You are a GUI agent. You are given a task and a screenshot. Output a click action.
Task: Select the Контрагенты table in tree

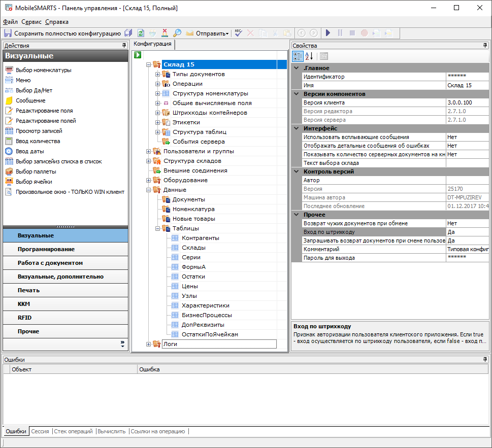click(200, 238)
